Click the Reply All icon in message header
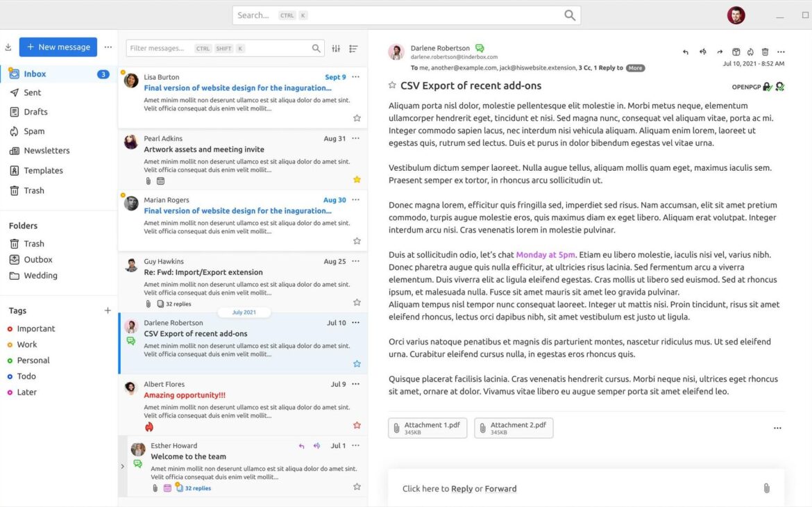812x507 pixels. coord(702,52)
